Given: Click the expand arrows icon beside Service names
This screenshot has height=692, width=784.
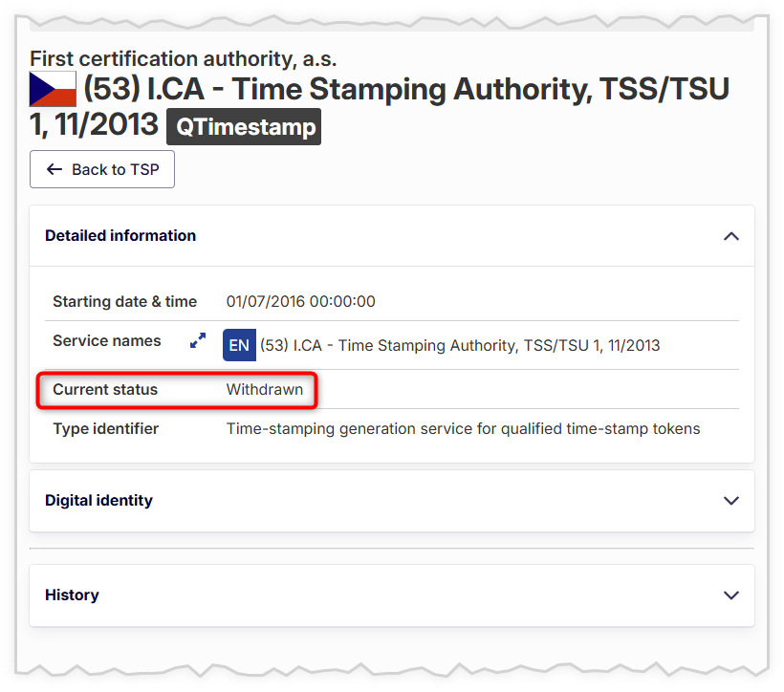Looking at the screenshot, I should (x=198, y=340).
